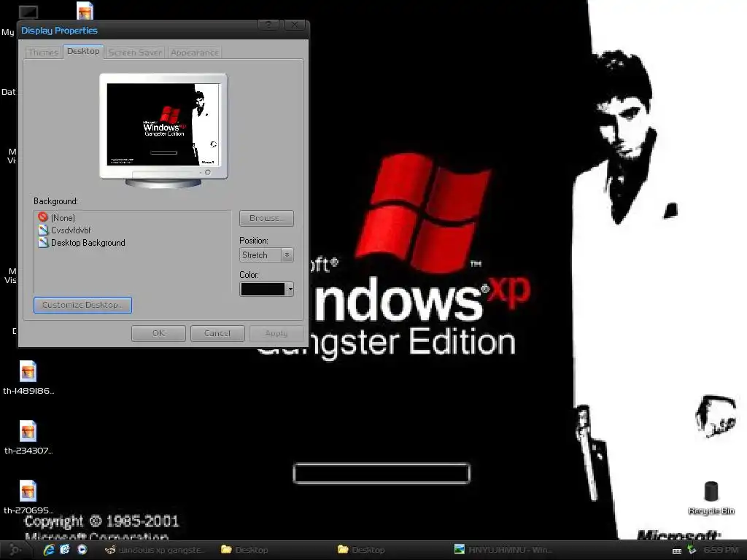Launch Outlook Express from Quick Launch
The width and height of the screenshot is (747, 560).
click(x=65, y=550)
